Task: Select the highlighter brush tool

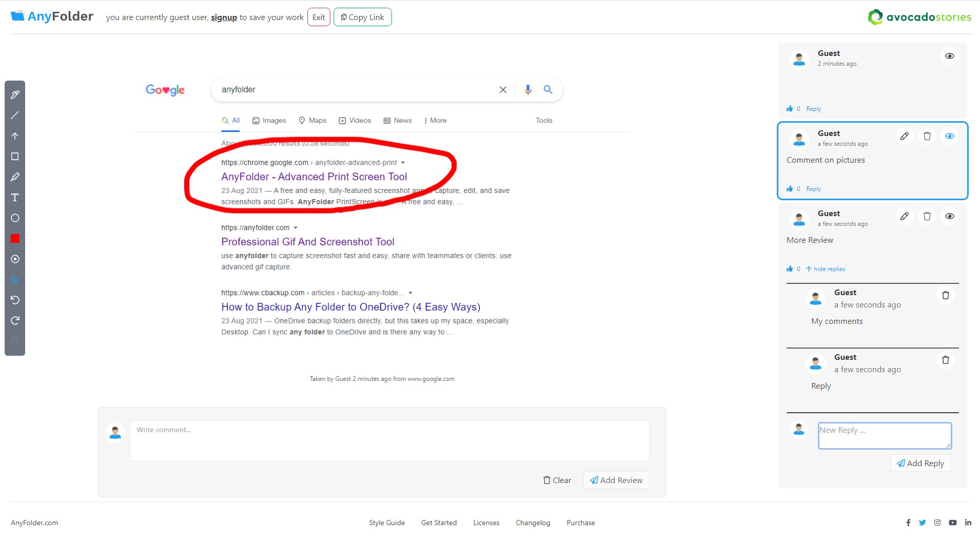Action: click(x=15, y=177)
